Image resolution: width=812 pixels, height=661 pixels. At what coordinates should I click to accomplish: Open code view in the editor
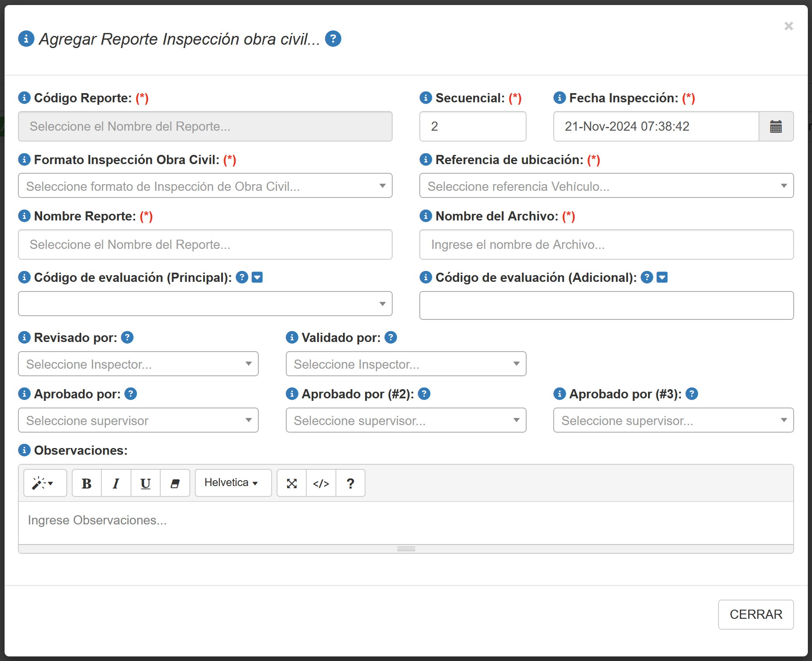tap(321, 483)
